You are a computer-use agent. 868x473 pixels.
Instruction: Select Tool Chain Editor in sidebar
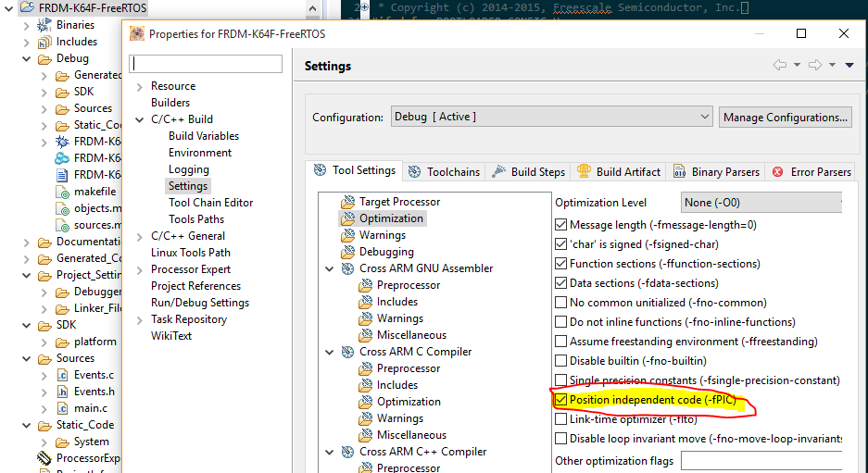[x=210, y=203]
